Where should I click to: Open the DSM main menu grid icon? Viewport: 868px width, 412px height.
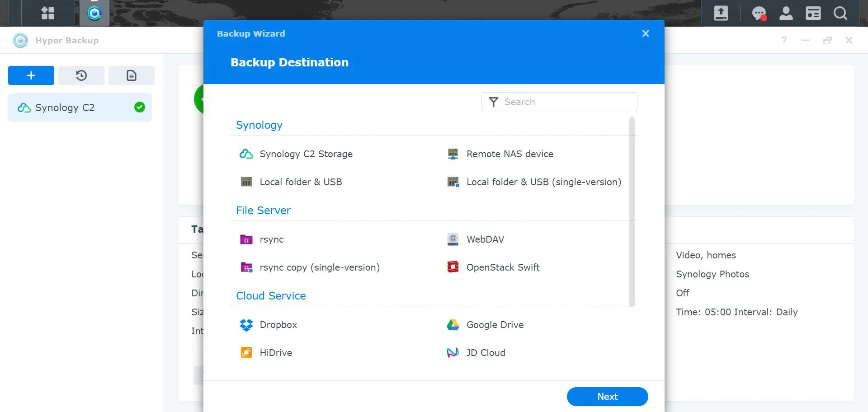(47, 13)
